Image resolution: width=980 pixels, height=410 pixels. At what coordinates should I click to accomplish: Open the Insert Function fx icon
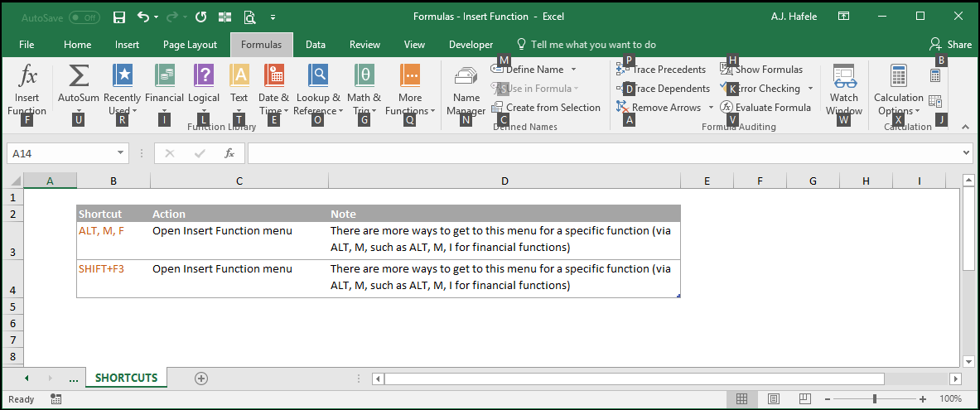tap(27, 75)
